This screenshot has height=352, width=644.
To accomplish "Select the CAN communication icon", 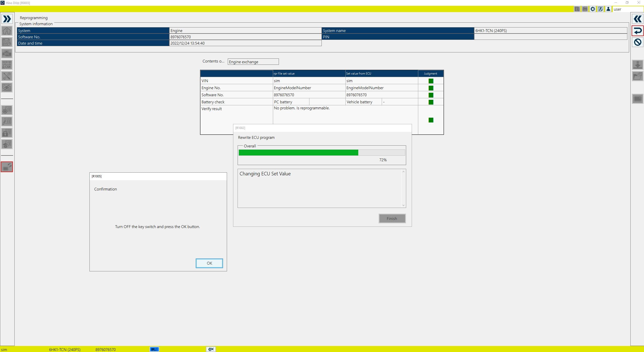I will coord(7,65).
